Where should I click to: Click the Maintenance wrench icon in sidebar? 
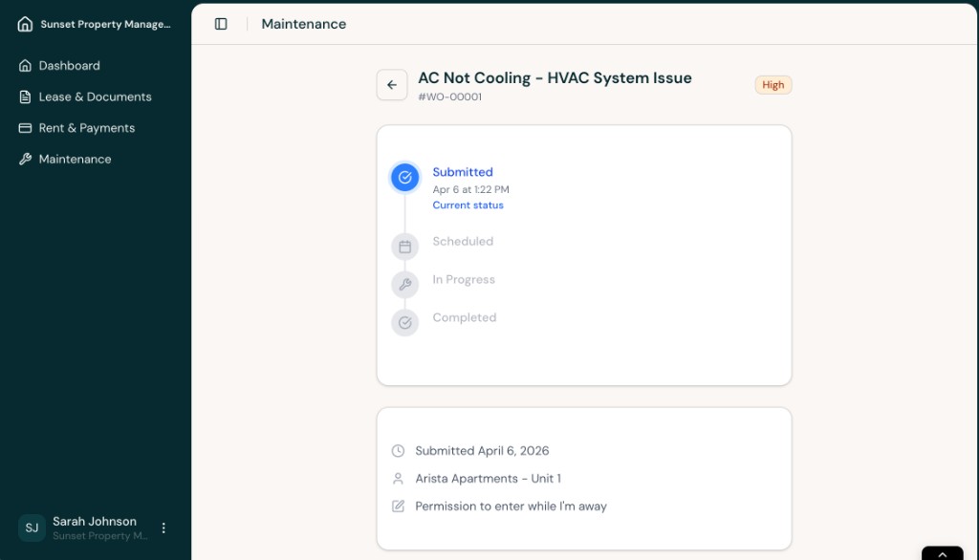23,159
